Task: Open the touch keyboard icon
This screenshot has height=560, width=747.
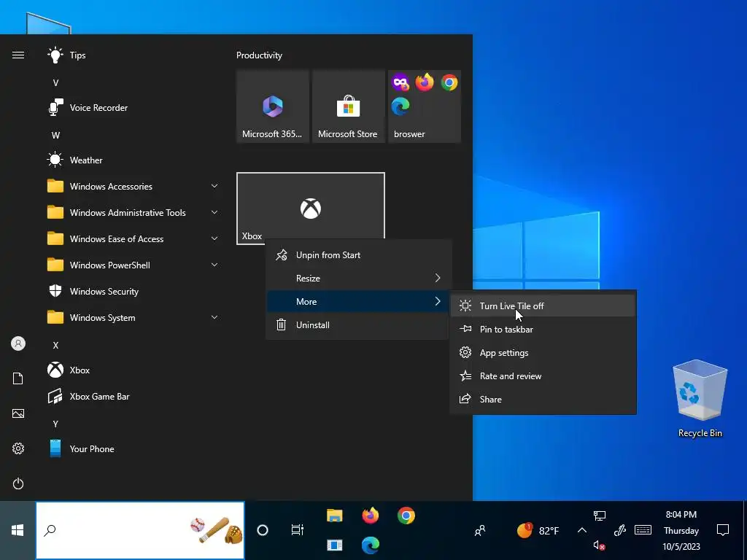Action: [x=643, y=530]
